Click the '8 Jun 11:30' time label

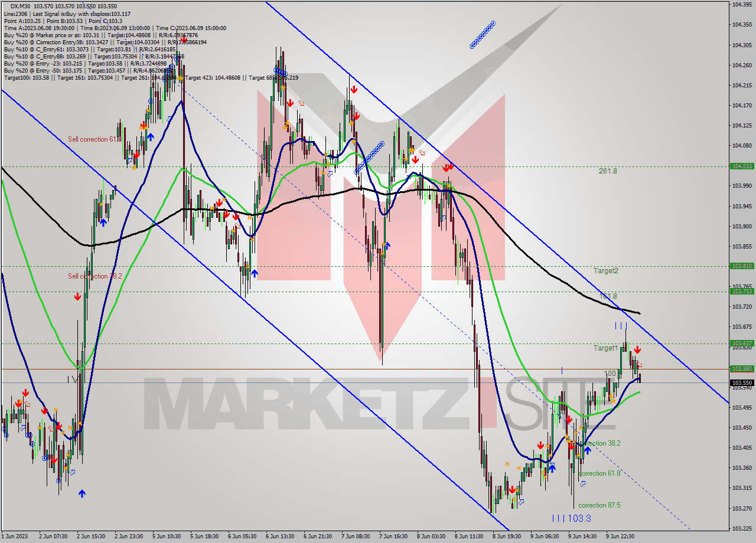coord(468,537)
